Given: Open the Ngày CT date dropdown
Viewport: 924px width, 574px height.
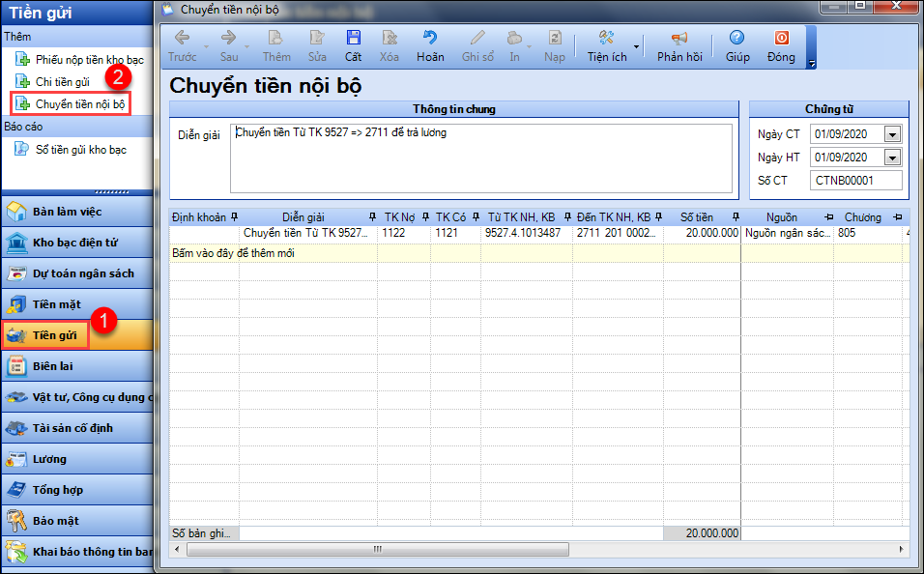Looking at the screenshot, I should pyautogui.click(x=892, y=134).
